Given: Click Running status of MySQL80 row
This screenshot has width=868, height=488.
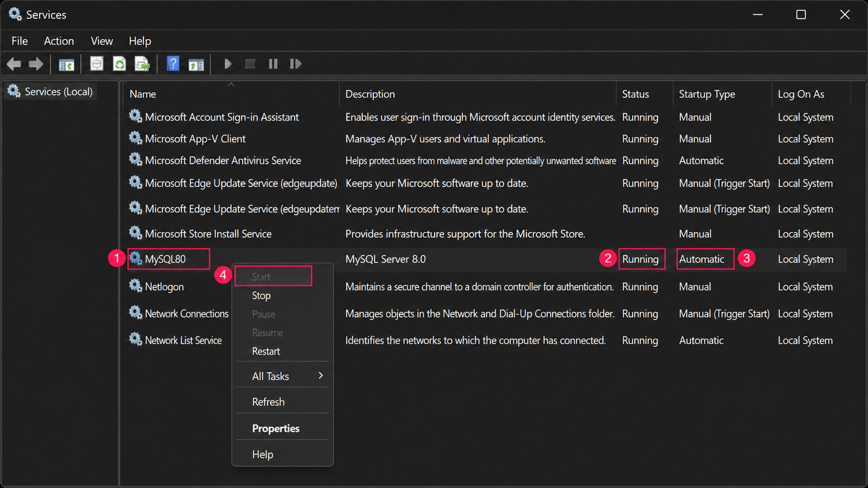Looking at the screenshot, I should [640, 259].
